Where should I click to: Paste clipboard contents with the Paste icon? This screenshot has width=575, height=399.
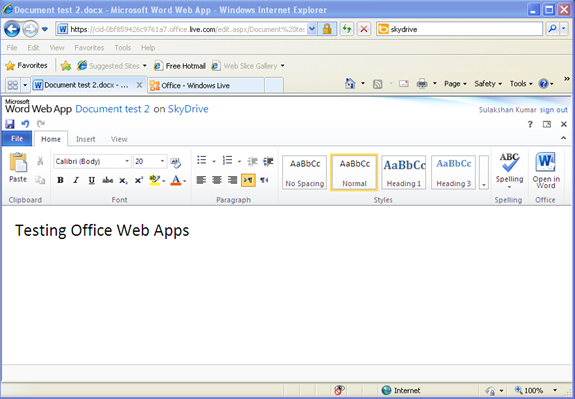(18, 168)
